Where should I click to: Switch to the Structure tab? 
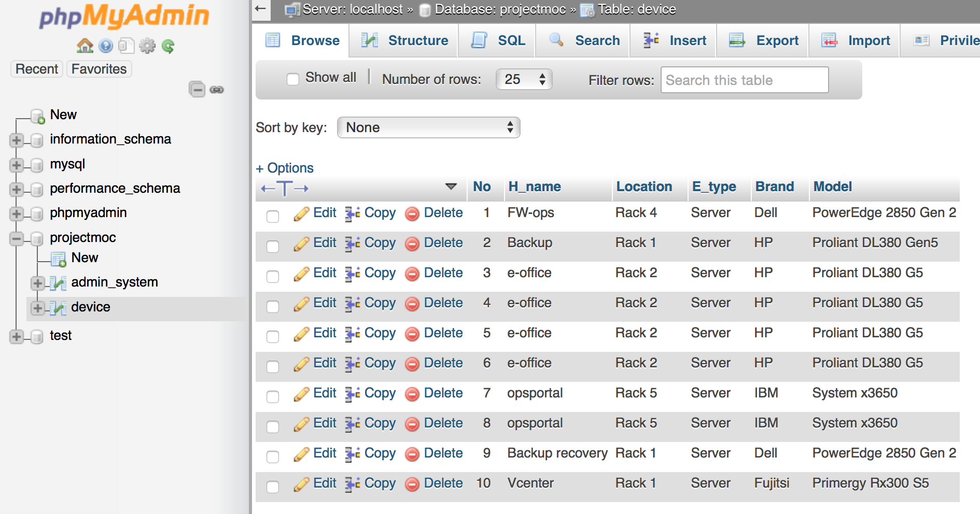pyautogui.click(x=404, y=40)
